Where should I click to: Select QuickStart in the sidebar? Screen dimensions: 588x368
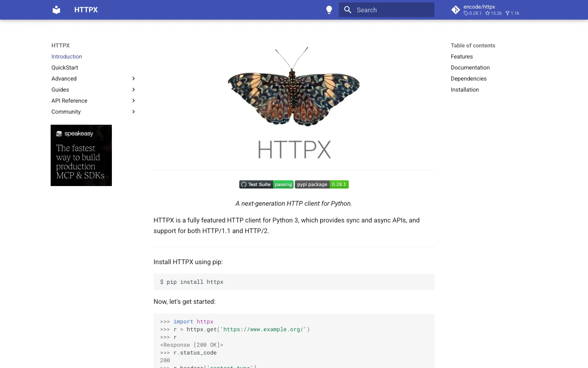tap(65, 67)
